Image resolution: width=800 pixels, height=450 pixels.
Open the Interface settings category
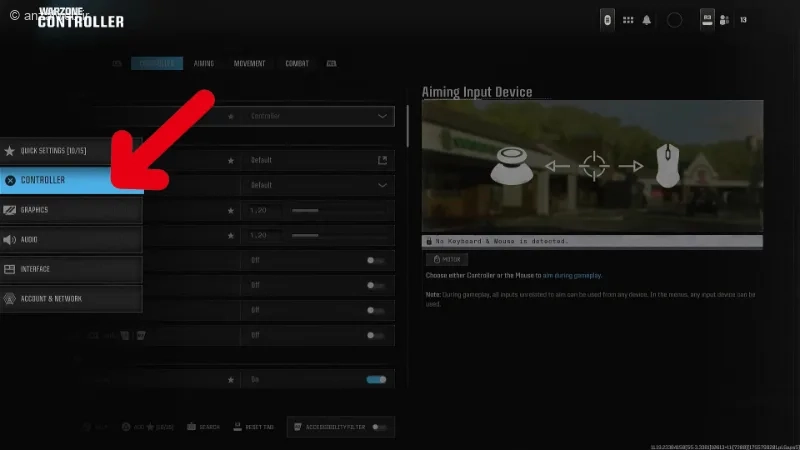click(x=71, y=269)
